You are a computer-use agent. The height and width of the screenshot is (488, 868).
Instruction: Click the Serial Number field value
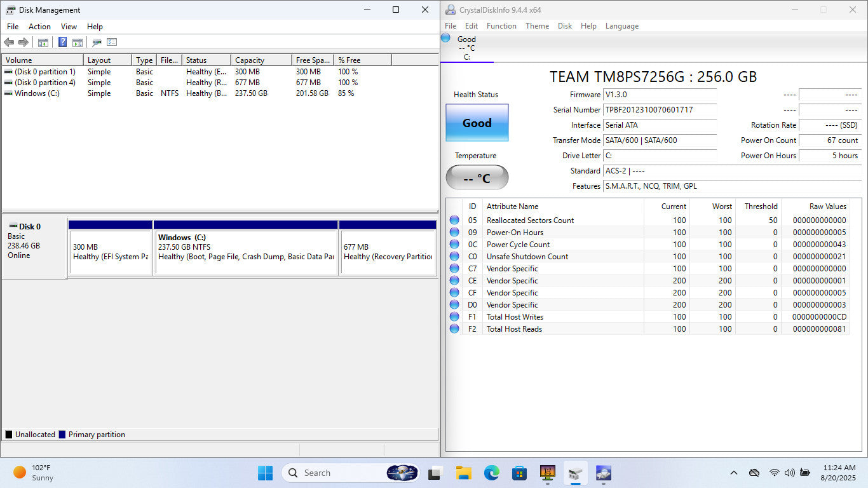pos(660,110)
